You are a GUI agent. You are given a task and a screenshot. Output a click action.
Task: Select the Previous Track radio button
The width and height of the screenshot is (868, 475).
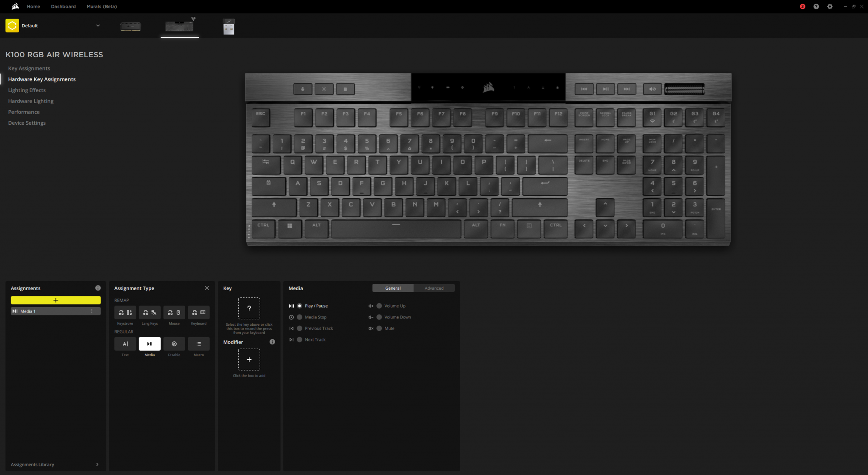pyautogui.click(x=299, y=328)
